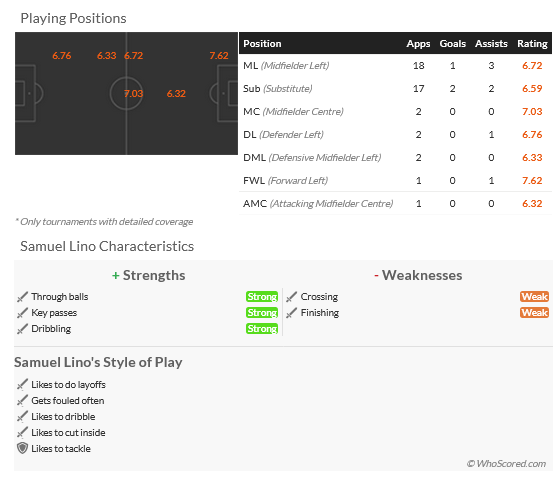Click the orange Weak badge for Crossing
This screenshot has width=560, height=477.
coord(534,297)
